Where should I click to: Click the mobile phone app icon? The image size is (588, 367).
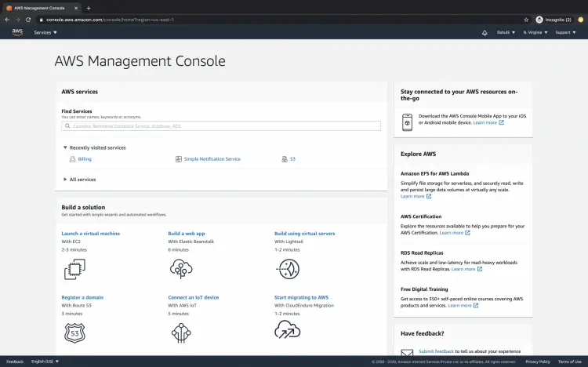(407, 122)
